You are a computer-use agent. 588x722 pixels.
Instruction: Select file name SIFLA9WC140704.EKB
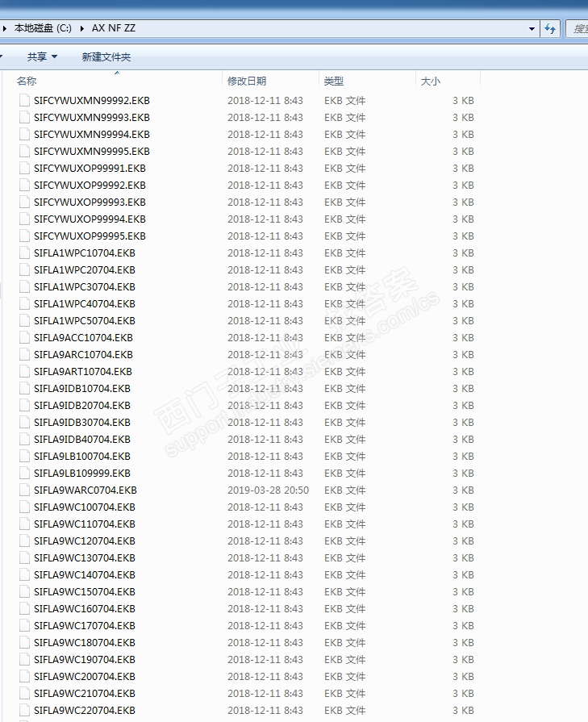[x=84, y=574]
